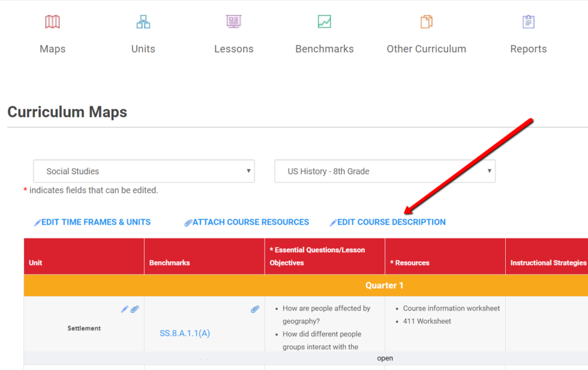Click the pencil icon on Edit Course Description
This screenshot has width=588, height=370.
pos(334,222)
